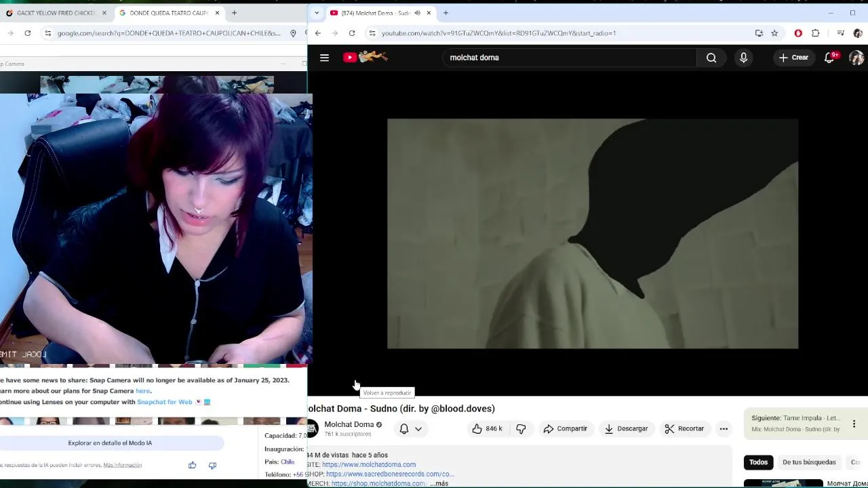This screenshot has height=488, width=868.
Task: Give a thumbs up to the AI answer
Action: (193, 465)
